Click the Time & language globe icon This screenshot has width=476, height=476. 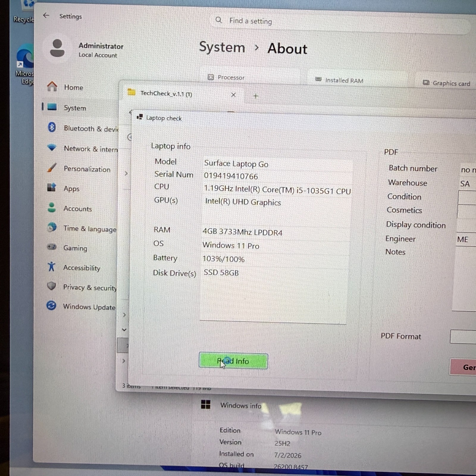click(52, 228)
